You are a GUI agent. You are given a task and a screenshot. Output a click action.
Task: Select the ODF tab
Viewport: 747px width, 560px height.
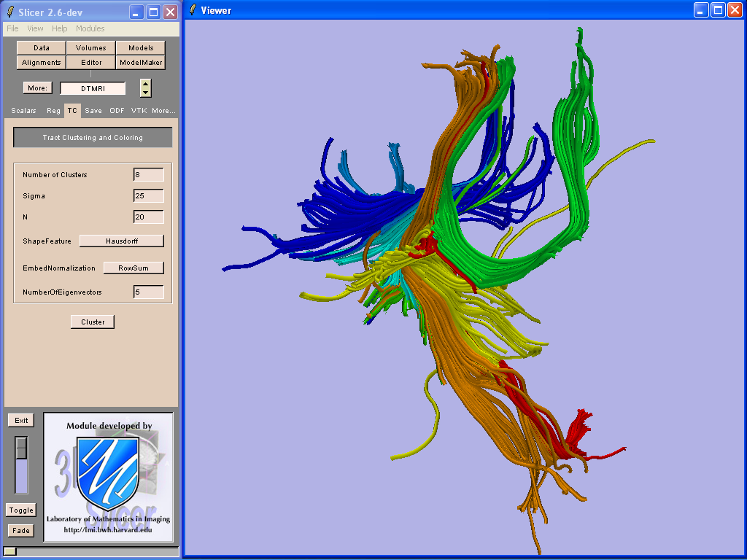coord(117,111)
